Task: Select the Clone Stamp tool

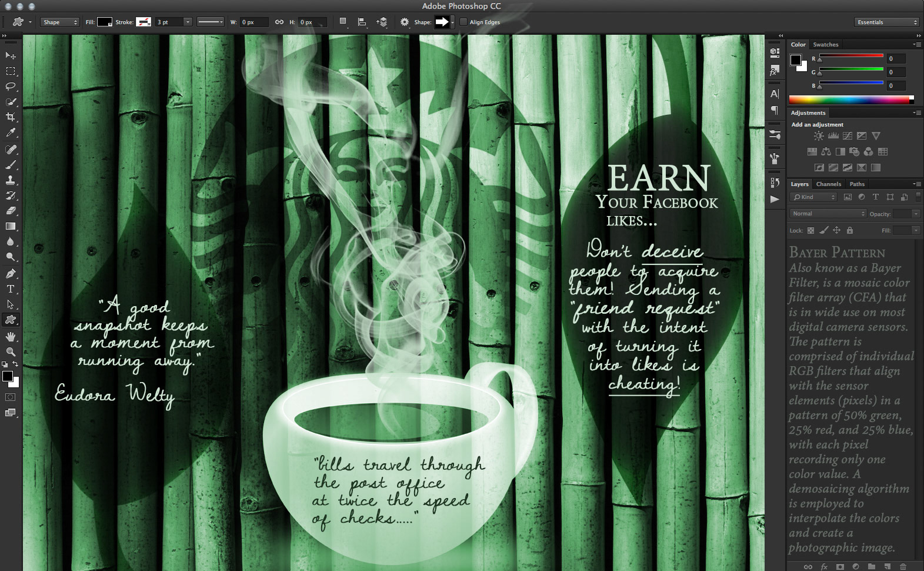Action: [11, 180]
